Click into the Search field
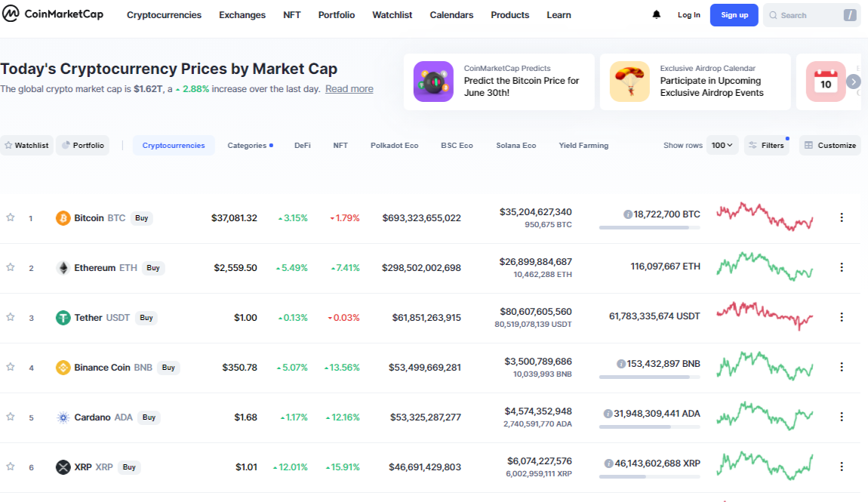868x502 pixels. [x=811, y=15]
